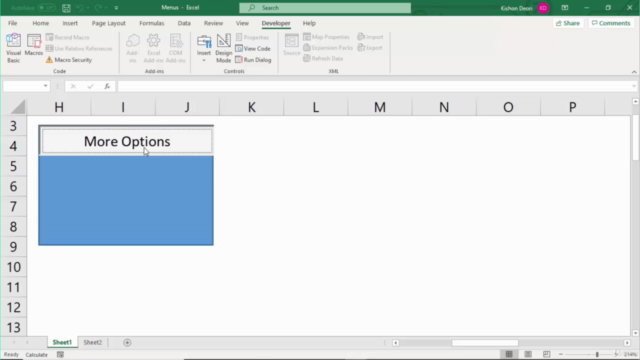Switch to Page Break Preview
This screenshot has height=360, width=640.
(547, 354)
